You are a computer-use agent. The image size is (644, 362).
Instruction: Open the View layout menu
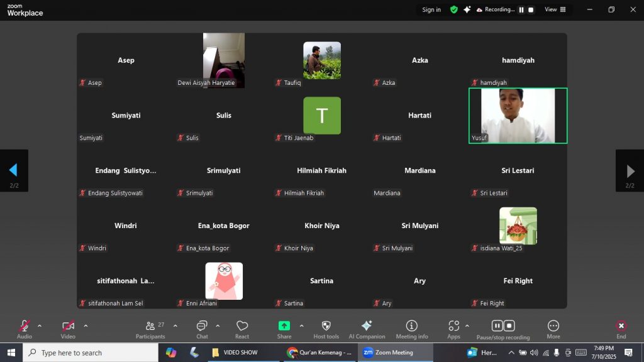(x=555, y=9)
